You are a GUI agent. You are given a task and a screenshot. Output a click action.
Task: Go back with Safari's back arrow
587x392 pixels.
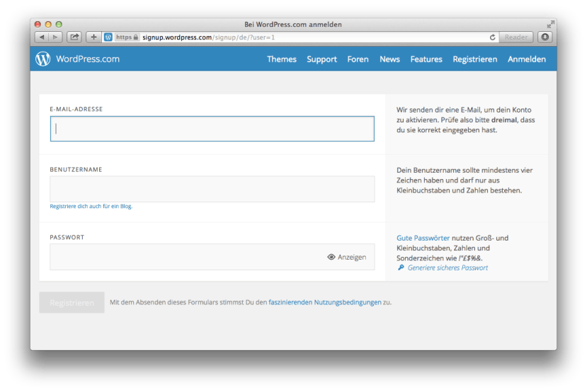click(41, 37)
